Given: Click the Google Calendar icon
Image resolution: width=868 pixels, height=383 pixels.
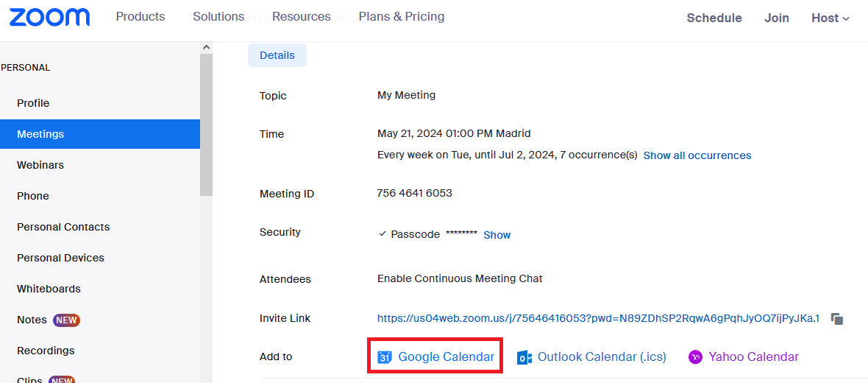Looking at the screenshot, I should pos(384,357).
